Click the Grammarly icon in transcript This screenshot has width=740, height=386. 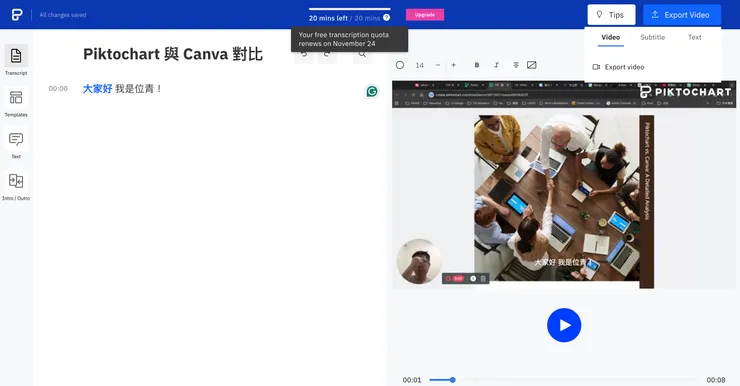[372, 91]
